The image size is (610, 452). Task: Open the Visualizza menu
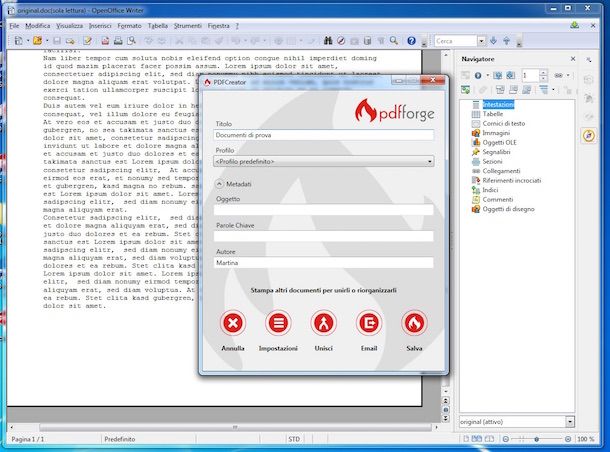point(69,26)
